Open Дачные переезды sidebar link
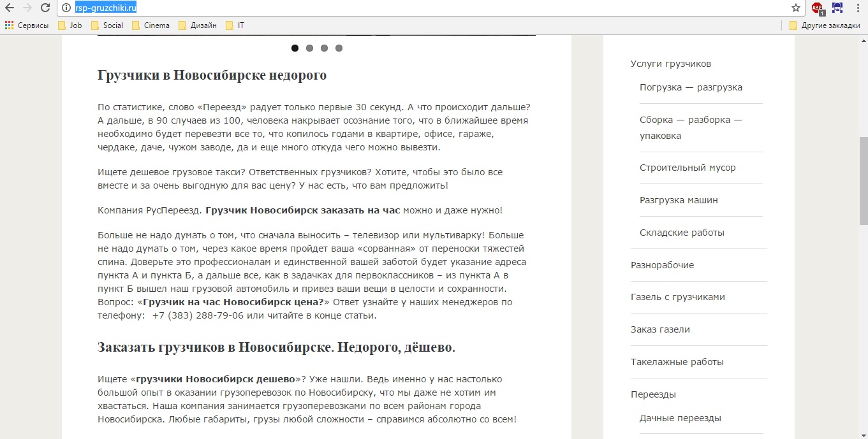Viewport: 868px width, 439px height. (680, 418)
